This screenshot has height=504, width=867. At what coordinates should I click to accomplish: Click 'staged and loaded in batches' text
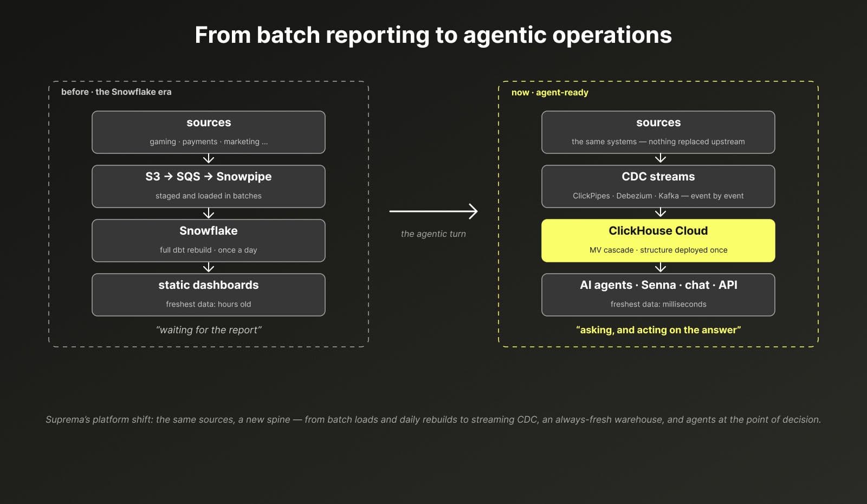(x=209, y=196)
